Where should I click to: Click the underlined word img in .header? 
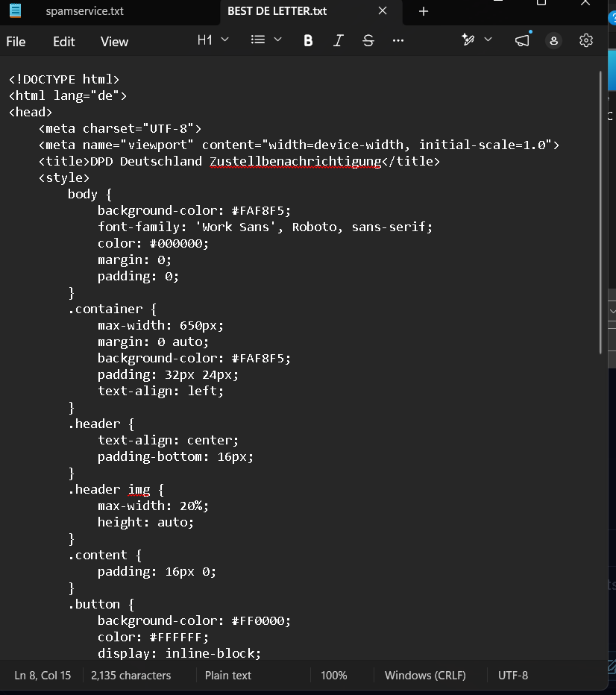pos(139,490)
